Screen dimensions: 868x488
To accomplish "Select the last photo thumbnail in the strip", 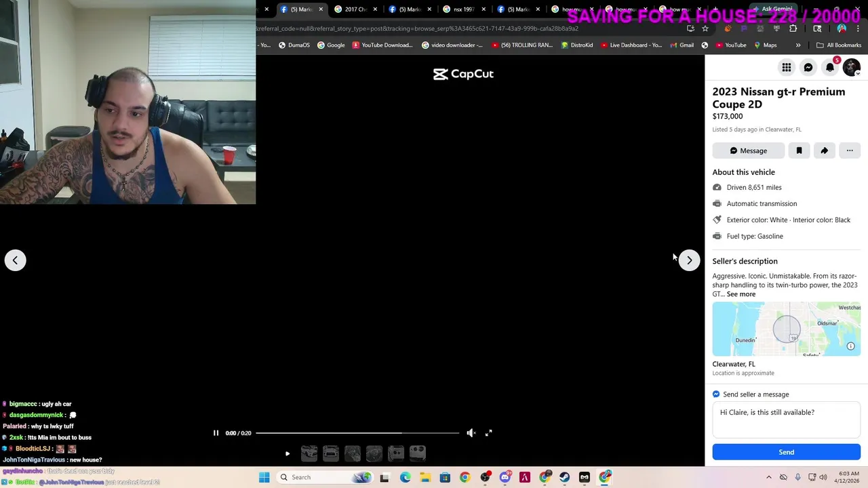I will coord(418,453).
